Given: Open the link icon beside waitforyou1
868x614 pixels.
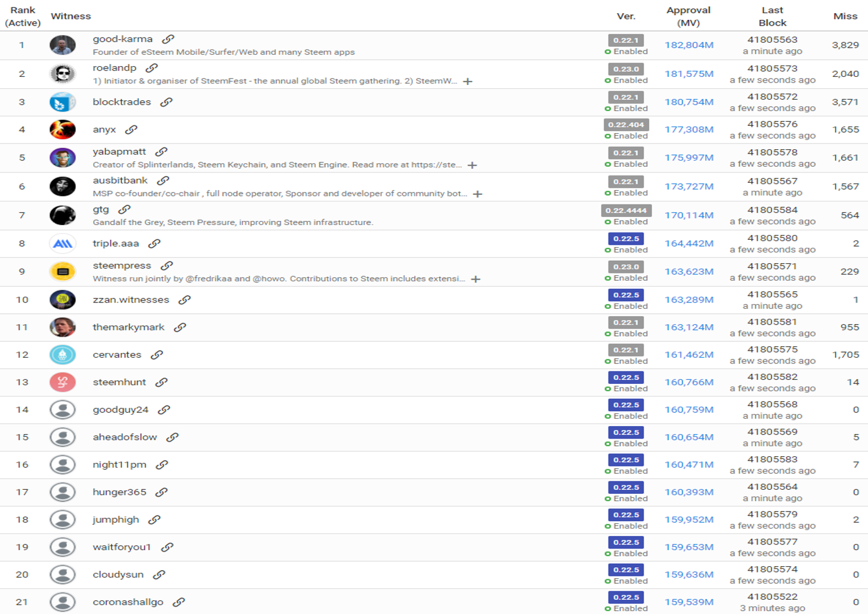Looking at the screenshot, I should [167, 547].
